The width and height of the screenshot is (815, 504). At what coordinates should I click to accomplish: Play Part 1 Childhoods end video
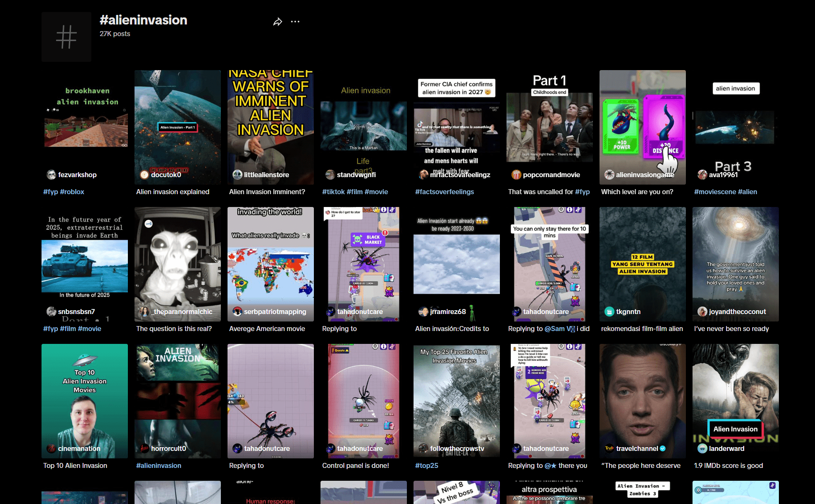coord(550,127)
